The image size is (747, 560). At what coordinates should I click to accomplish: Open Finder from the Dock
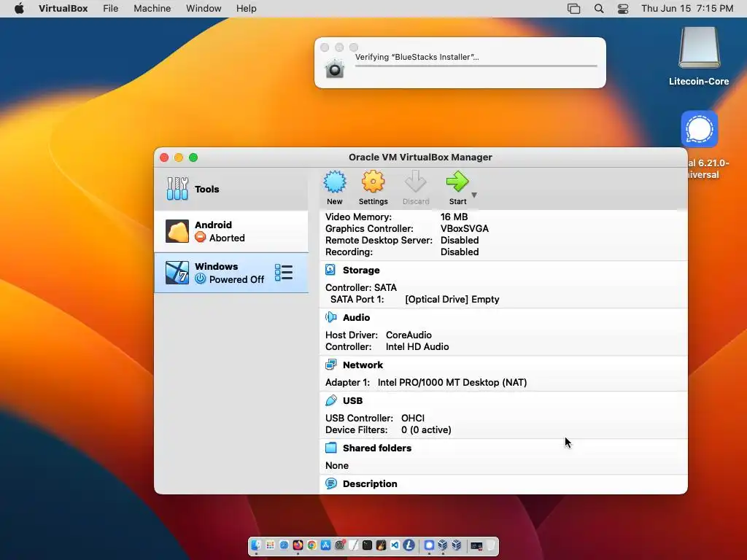256,545
